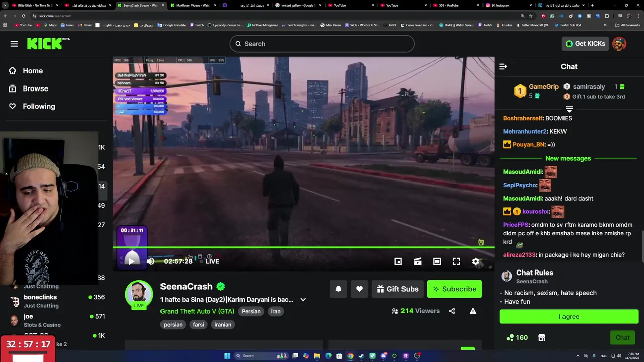
Task: Mute the stream volume speaker icon
Action: (x=151, y=261)
